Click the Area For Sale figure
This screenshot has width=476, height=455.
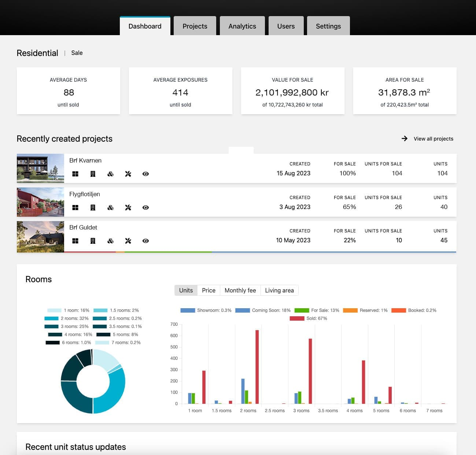(x=404, y=93)
